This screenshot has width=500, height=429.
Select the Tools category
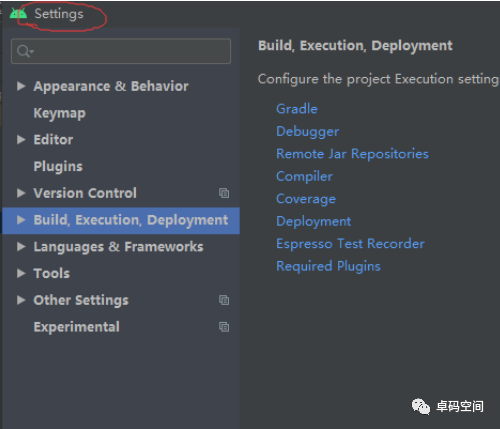[52, 273]
